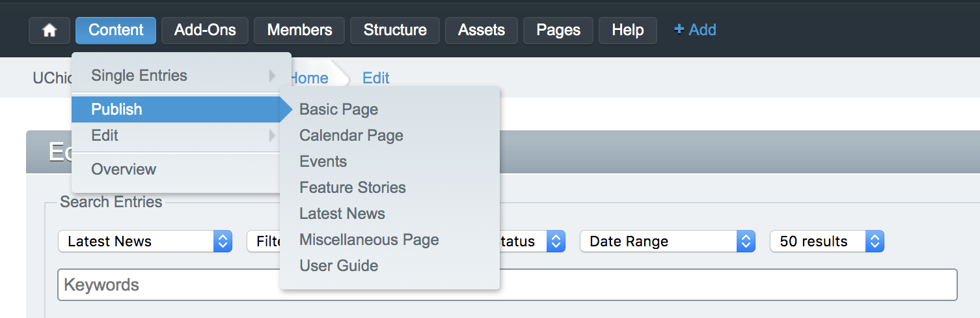Change the 50 results dropdown
Image resolution: width=980 pixels, height=318 pixels.
coord(826,241)
